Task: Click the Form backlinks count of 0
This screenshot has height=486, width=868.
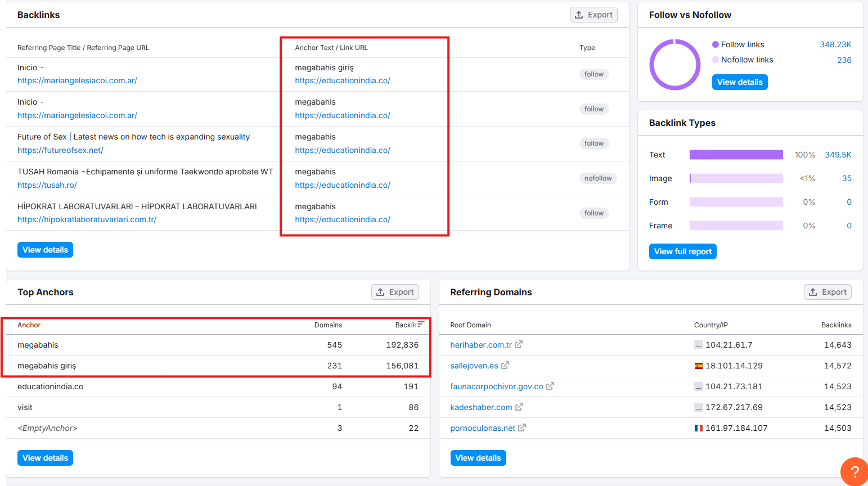Action: (849, 202)
